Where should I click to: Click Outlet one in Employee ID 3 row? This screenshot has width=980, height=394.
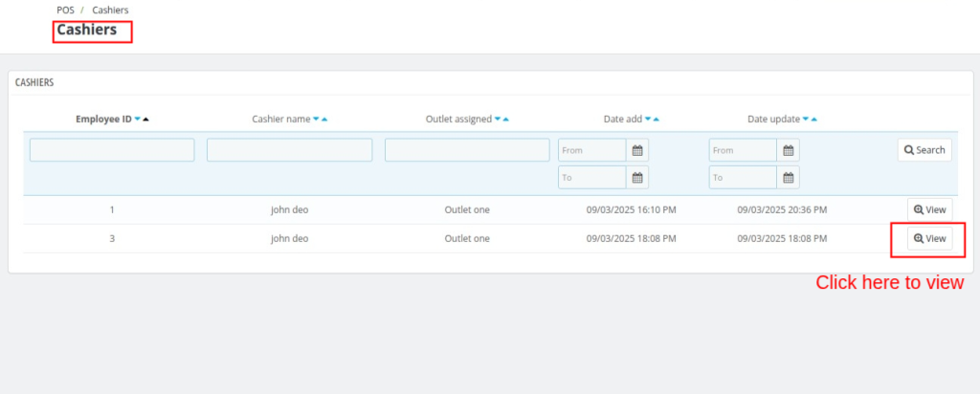point(467,238)
